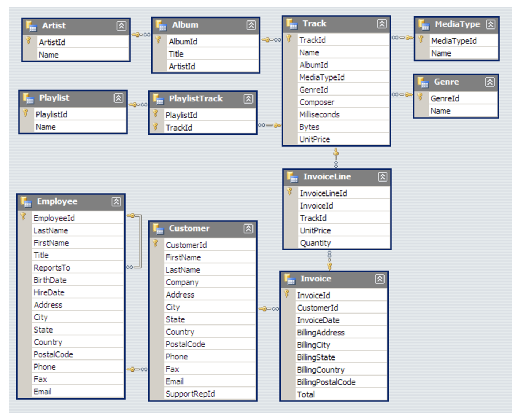521x420 pixels.
Task: Select the InvoiceDate column in Invoice
Action: click(341, 320)
